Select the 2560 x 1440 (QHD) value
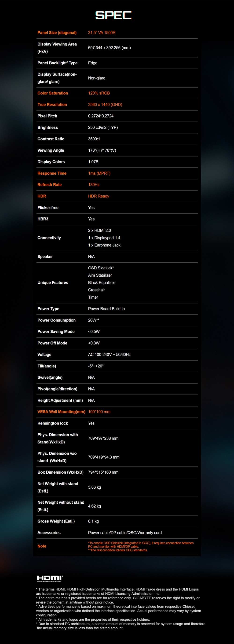234x644 pixels. point(105,105)
